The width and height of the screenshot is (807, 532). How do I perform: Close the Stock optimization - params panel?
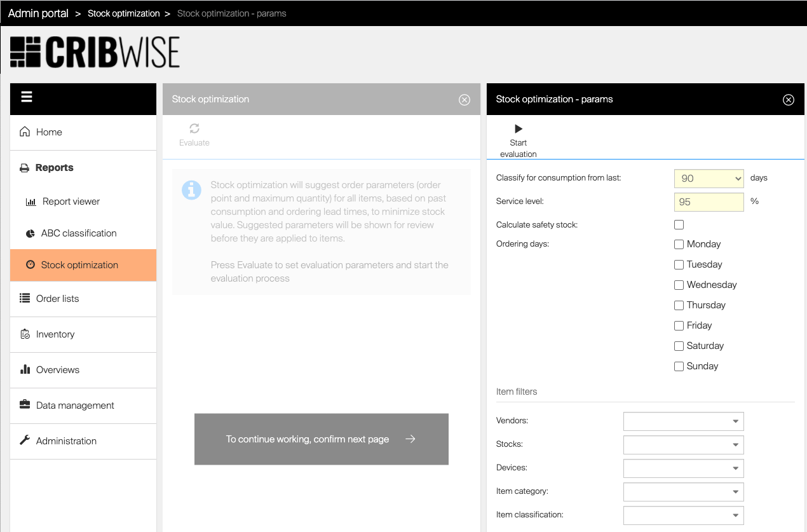pos(788,100)
